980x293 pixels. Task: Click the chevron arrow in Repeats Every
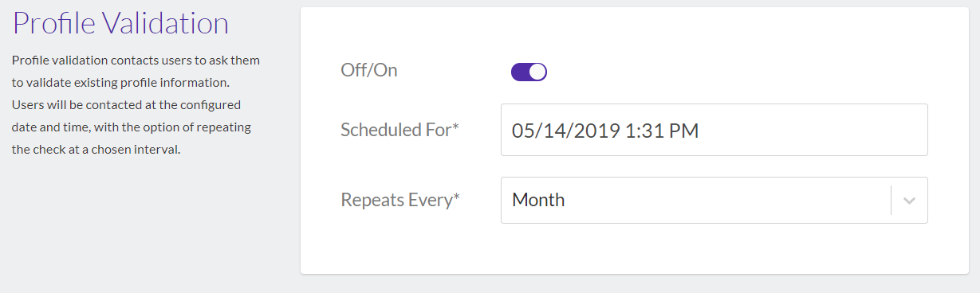909,201
